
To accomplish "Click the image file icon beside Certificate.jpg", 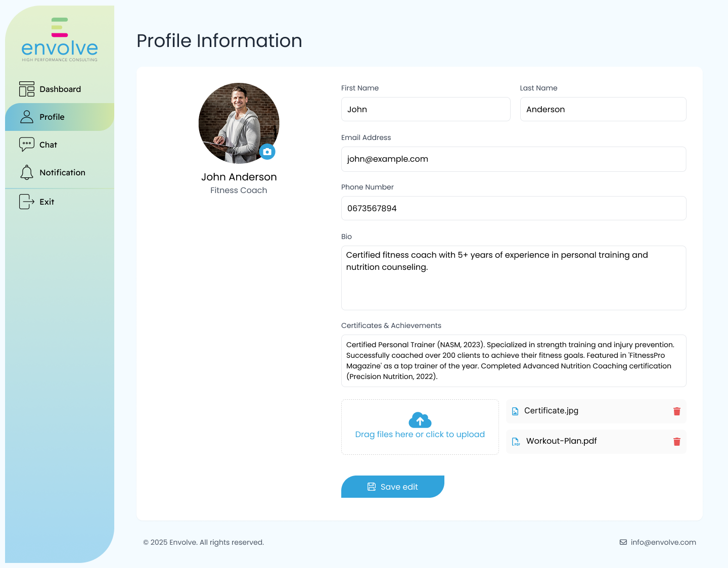I will (515, 411).
